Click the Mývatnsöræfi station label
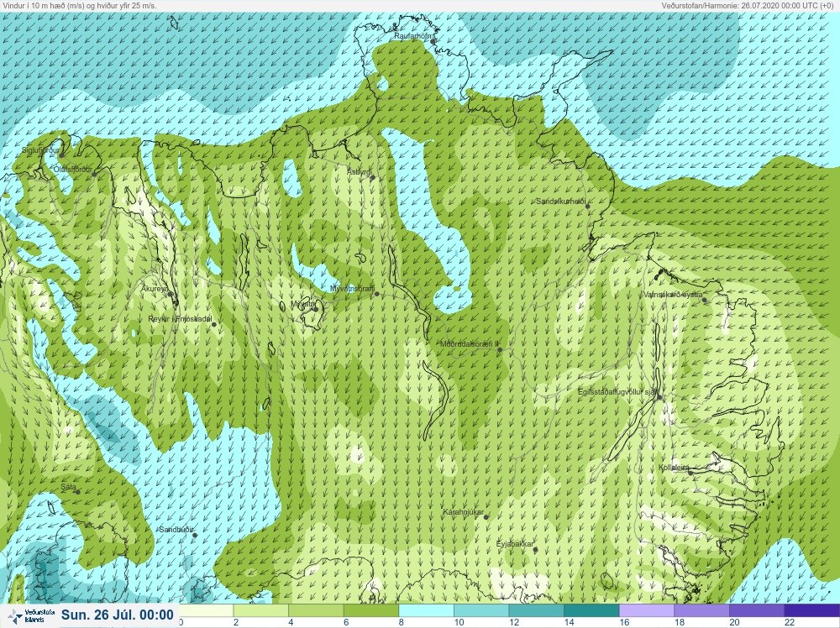The width and height of the screenshot is (840, 628). [x=352, y=289]
